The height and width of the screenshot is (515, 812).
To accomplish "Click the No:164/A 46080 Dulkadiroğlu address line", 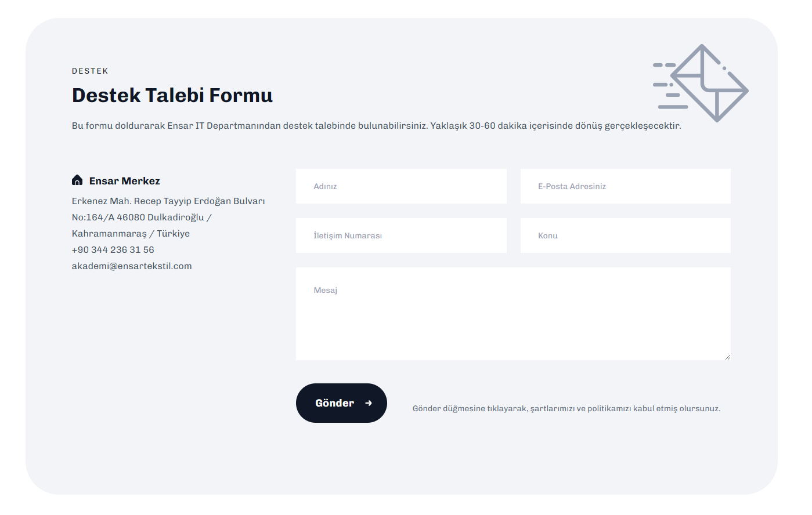I will click(142, 217).
